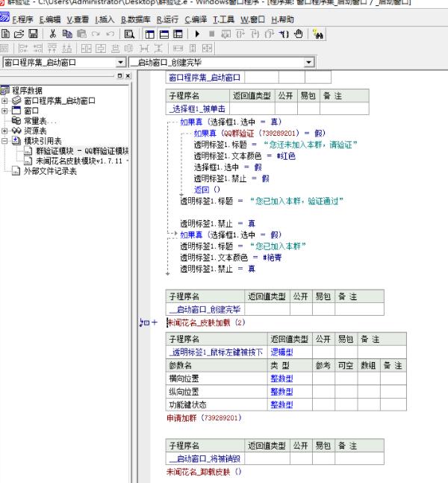This screenshot has height=483, width=448.
Task: Click the step-out debug braces icon
Action: coord(270,34)
